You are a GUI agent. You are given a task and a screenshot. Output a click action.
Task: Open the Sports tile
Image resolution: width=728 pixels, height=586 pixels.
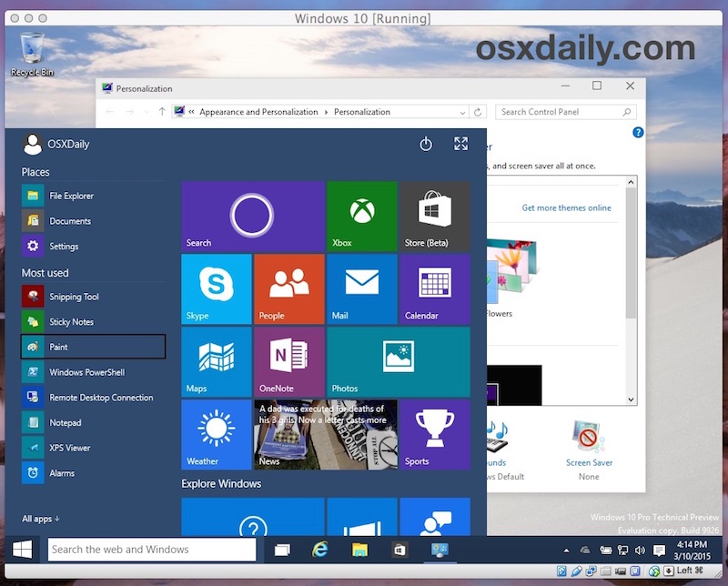tap(435, 435)
